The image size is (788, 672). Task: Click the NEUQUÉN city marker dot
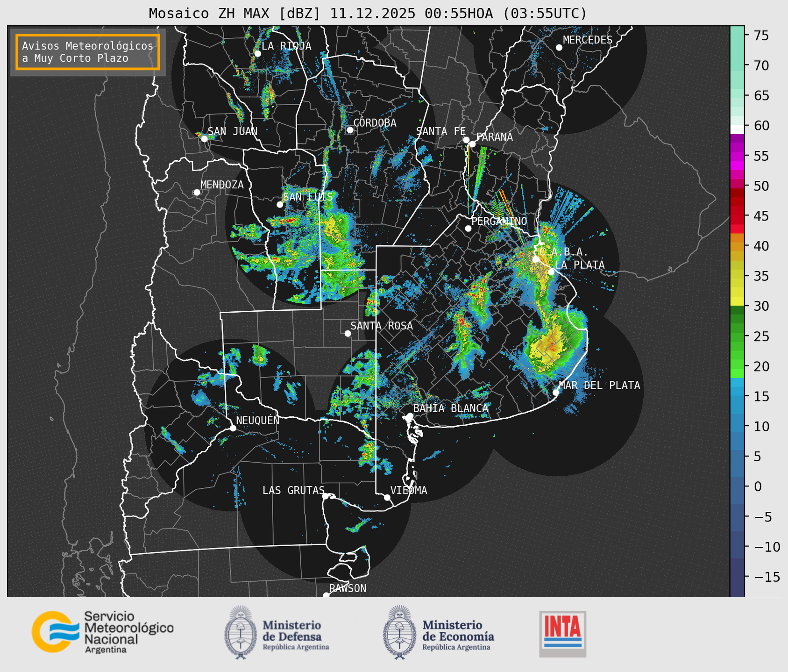pyautogui.click(x=233, y=428)
